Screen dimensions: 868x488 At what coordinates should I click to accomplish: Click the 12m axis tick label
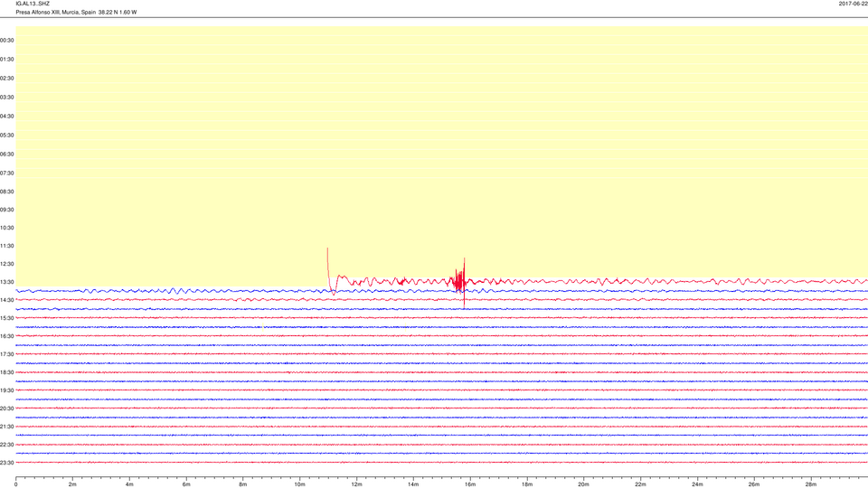click(x=356, y=484)
